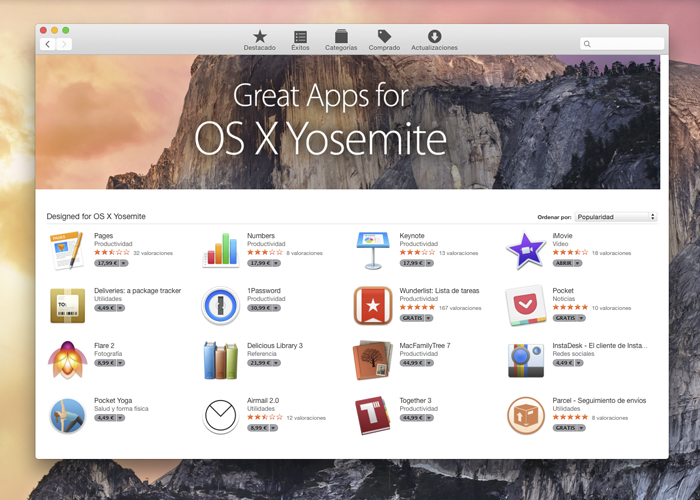This screenshot has width=700, height=500.
Task: Buy Deliveries for 4,49 €
Action: coord(105,308)
